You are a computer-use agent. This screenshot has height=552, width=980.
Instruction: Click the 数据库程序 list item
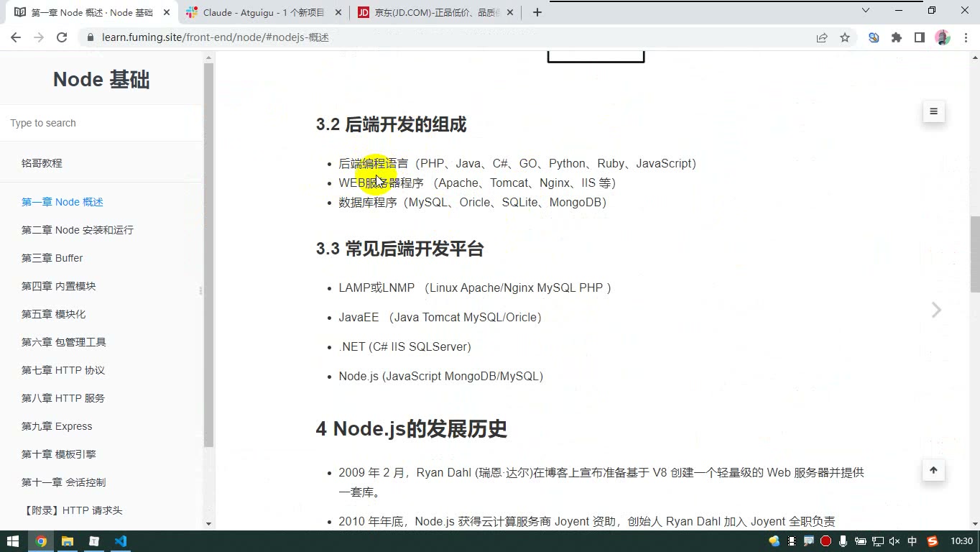[473, 202]
